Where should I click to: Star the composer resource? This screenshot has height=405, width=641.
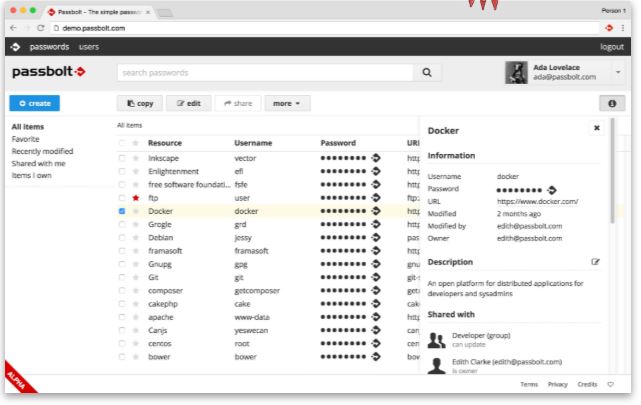point(136,291)
